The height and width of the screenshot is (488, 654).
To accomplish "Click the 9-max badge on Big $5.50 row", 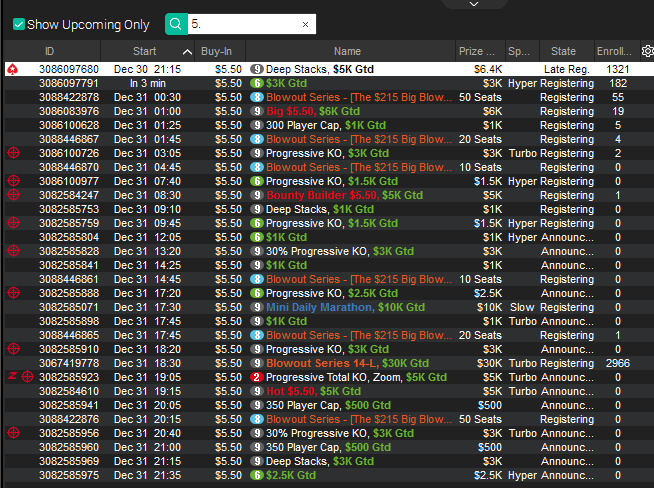I will pyautogui.click(x=257, y=111).
